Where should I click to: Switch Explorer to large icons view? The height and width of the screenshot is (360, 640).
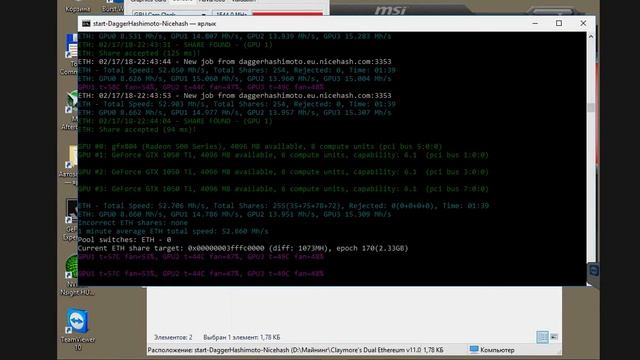pos(554,337)
